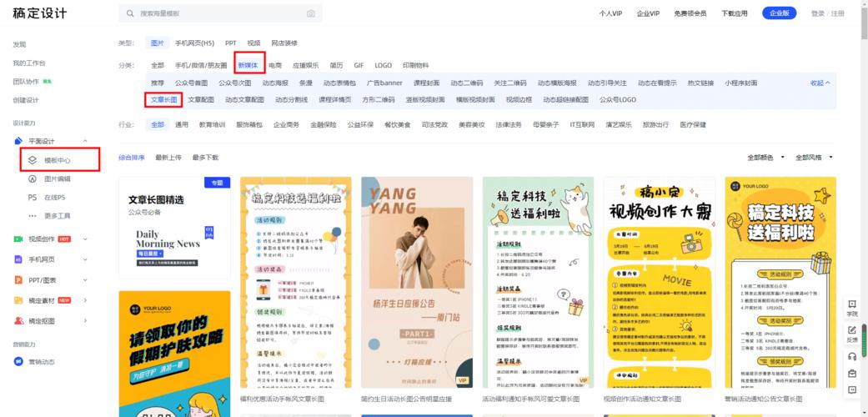This screenshot has width=868, height=417.
Task: Click the 广告banner subcategory
Action: pyautogui.click(x=384, y=83)
